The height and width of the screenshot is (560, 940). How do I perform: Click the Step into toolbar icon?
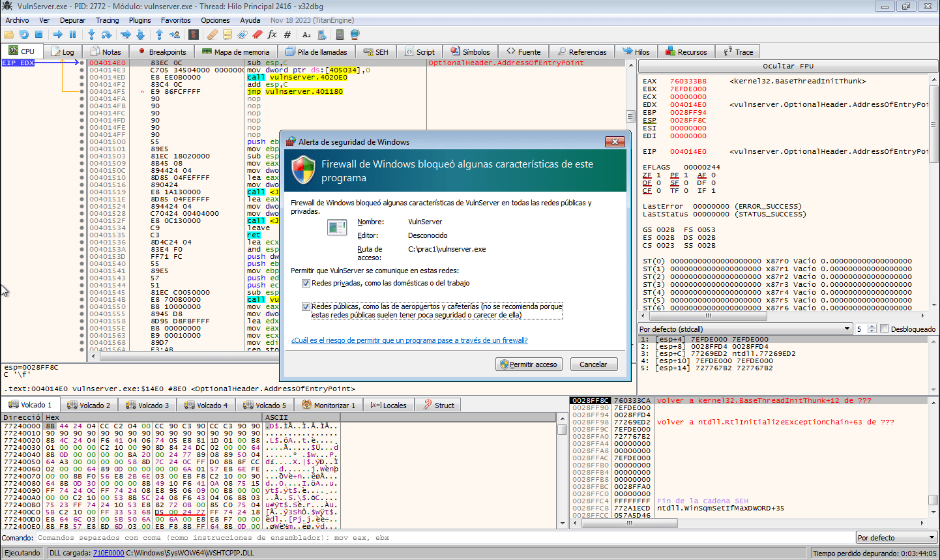[92, 35]
